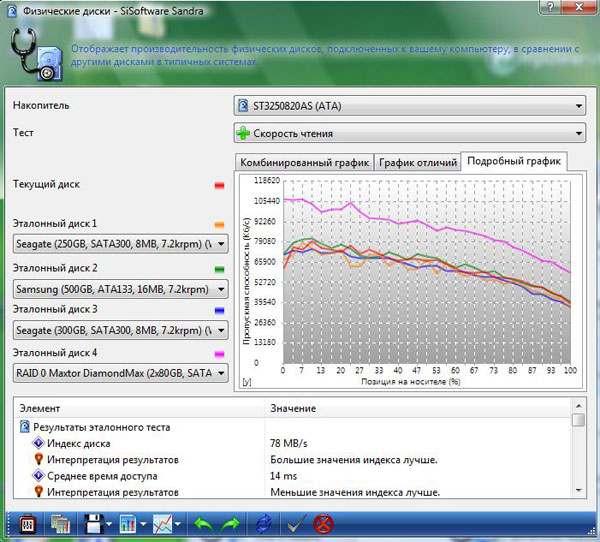This screenshot has height=542, width=600.
Task: Click the Значение column header
Action: (x=419, y=408)
